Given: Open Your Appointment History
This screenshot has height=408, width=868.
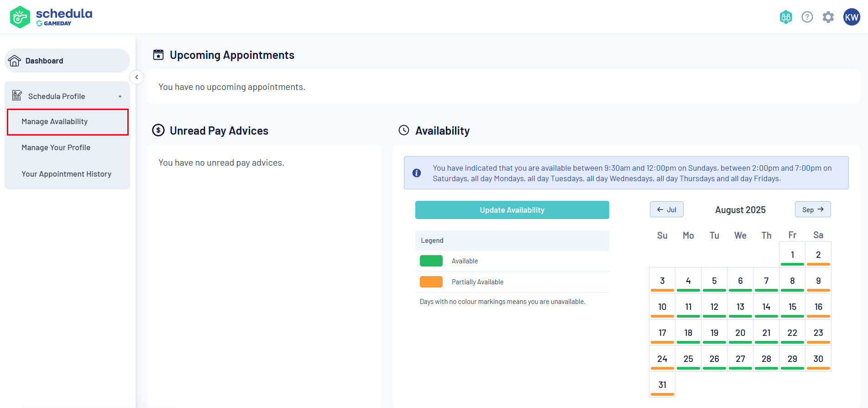Looking at the screenshot, I should click(66, 174).
